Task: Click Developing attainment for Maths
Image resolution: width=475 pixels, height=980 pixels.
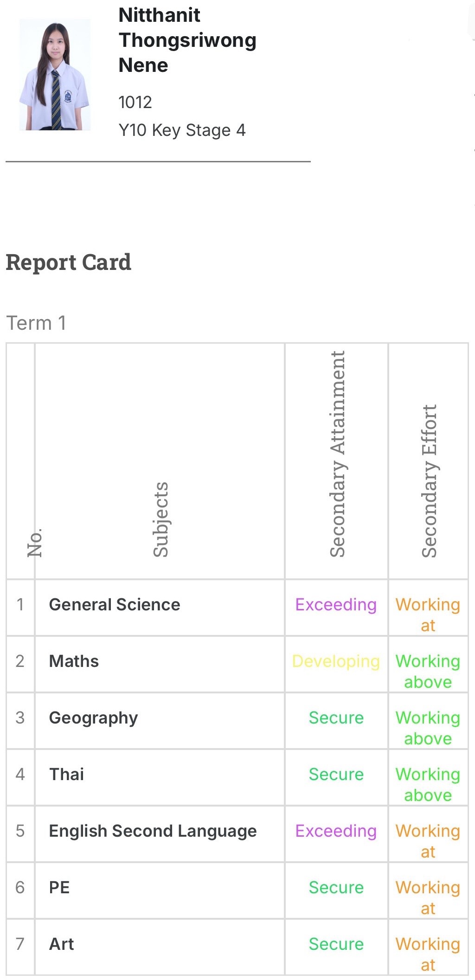Action: point(336,661)
